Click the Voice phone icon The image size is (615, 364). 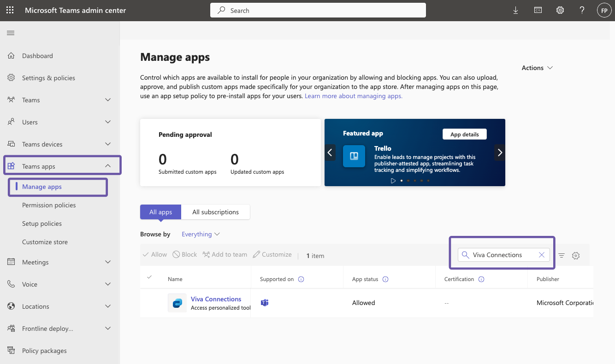point(11,284)
